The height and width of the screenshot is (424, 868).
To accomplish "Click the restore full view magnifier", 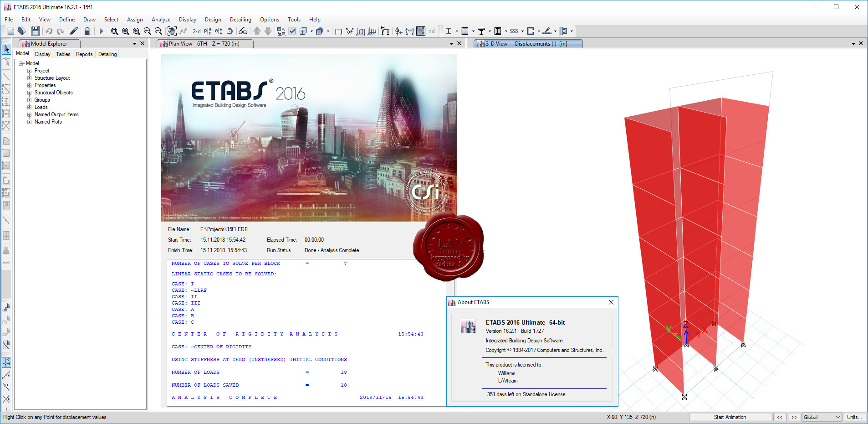I will [126, 31].
